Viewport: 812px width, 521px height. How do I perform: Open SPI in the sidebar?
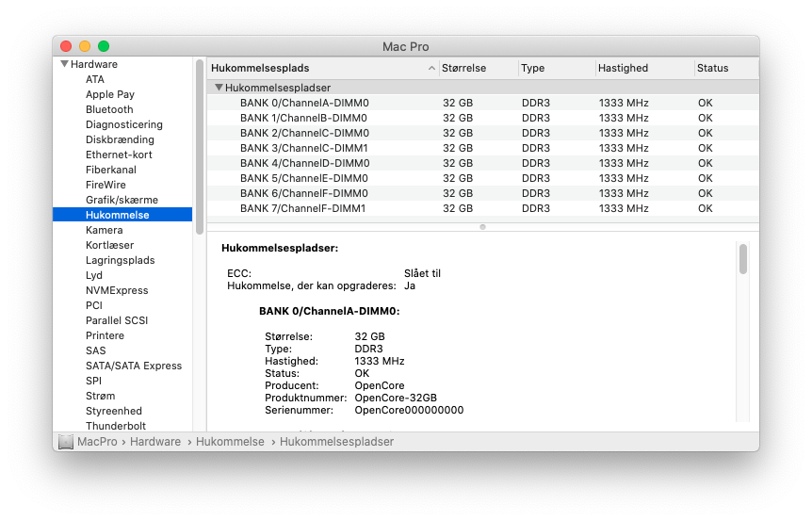coord(94,381)
